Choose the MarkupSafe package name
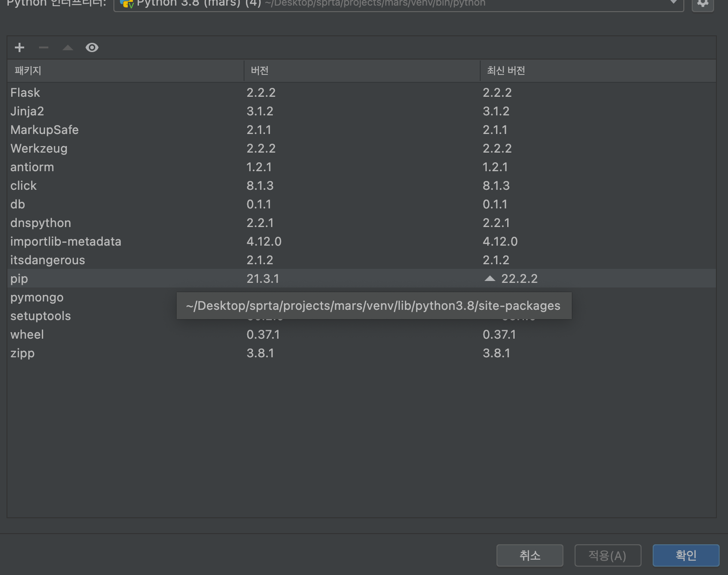The image size is (728, 575). click(x=45, y=130)
